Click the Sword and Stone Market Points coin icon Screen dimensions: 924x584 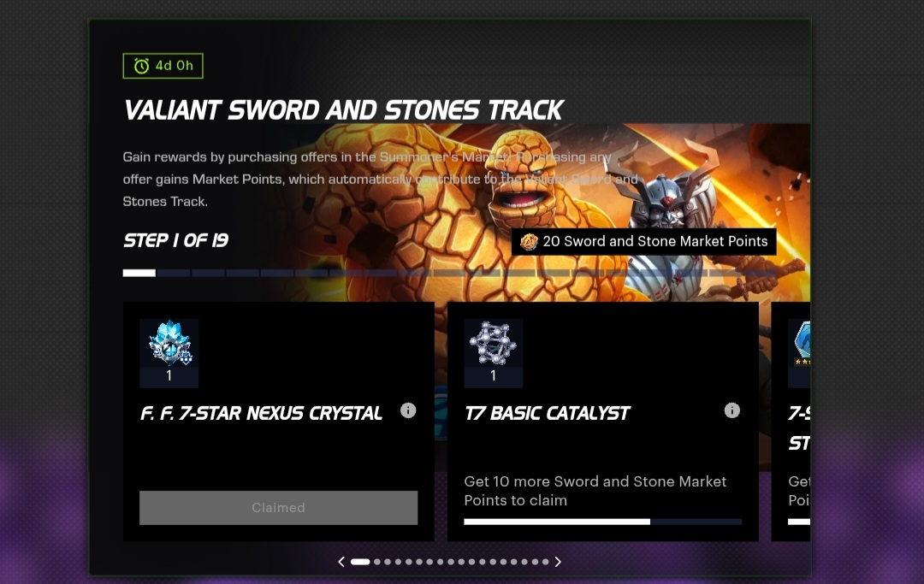[x=529, y=241]
